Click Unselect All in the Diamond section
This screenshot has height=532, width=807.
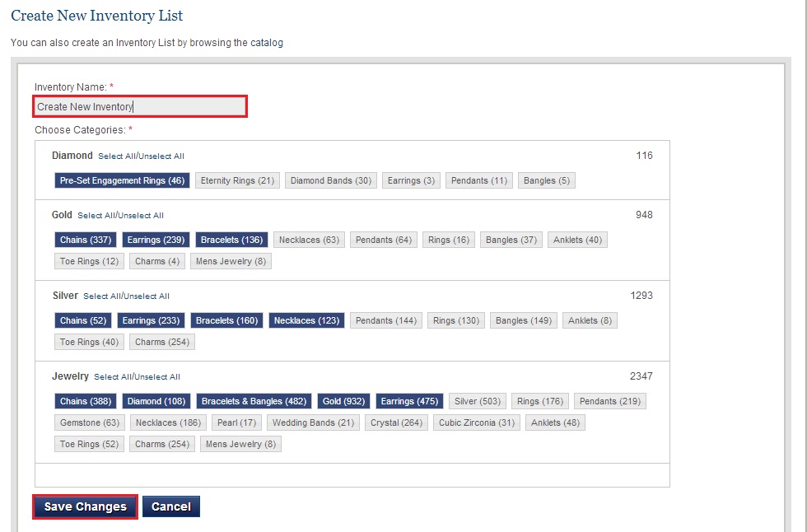click(x=161, y=156)
